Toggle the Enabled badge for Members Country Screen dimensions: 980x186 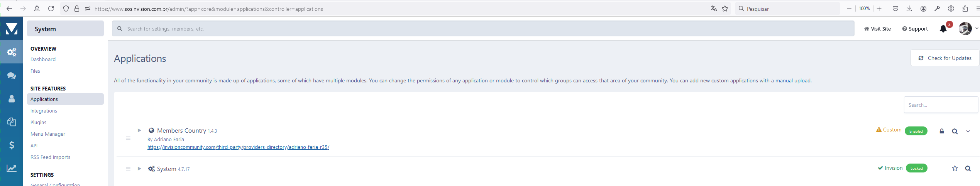coord(916,131)
